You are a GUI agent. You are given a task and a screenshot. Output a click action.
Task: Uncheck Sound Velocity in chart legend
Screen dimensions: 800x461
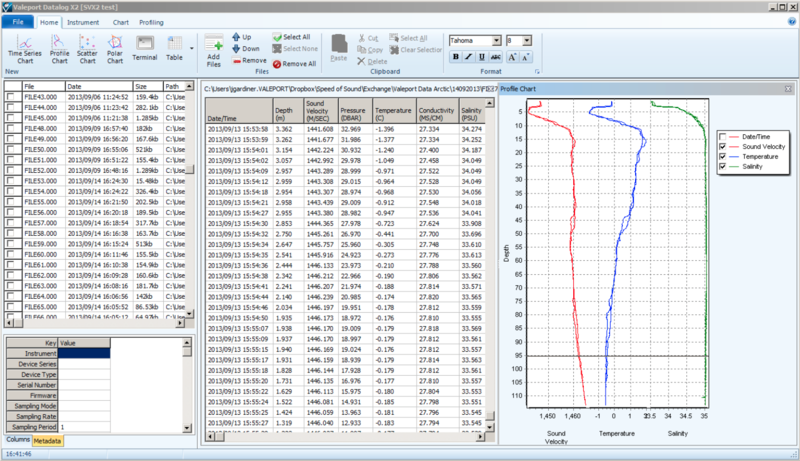[724, 147]
